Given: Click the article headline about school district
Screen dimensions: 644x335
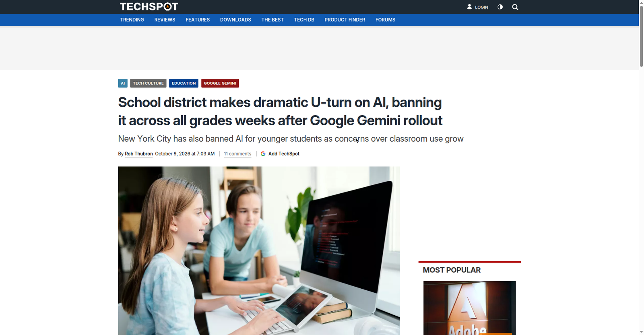Looking at the screenshot, I should tap(280, 112).
